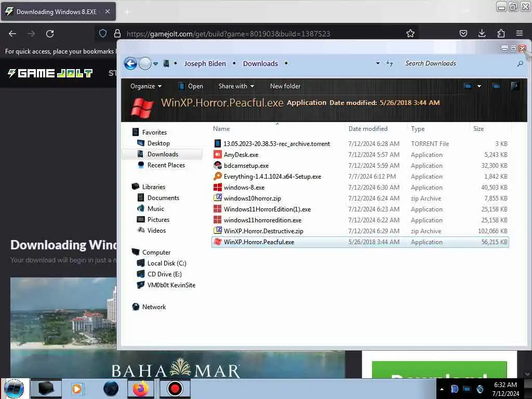Select the Windows11HorrorEdition(1).exe icon

[218, 209]
